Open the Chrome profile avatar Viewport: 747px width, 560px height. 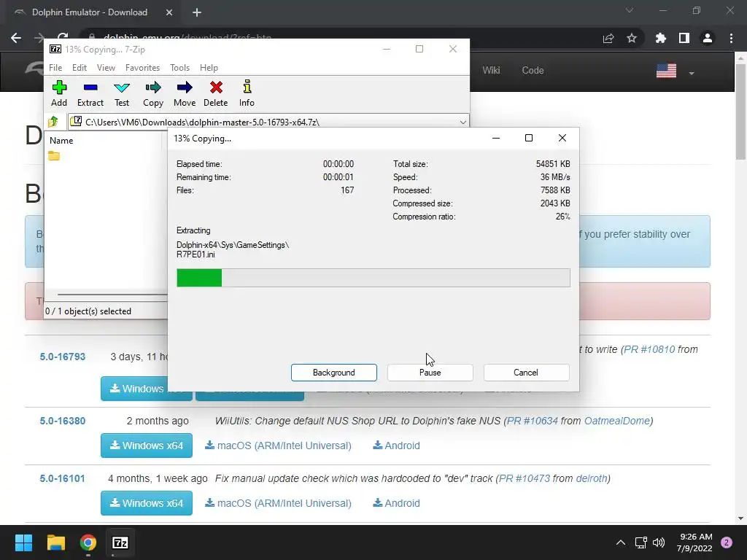[x=708, y=38]
